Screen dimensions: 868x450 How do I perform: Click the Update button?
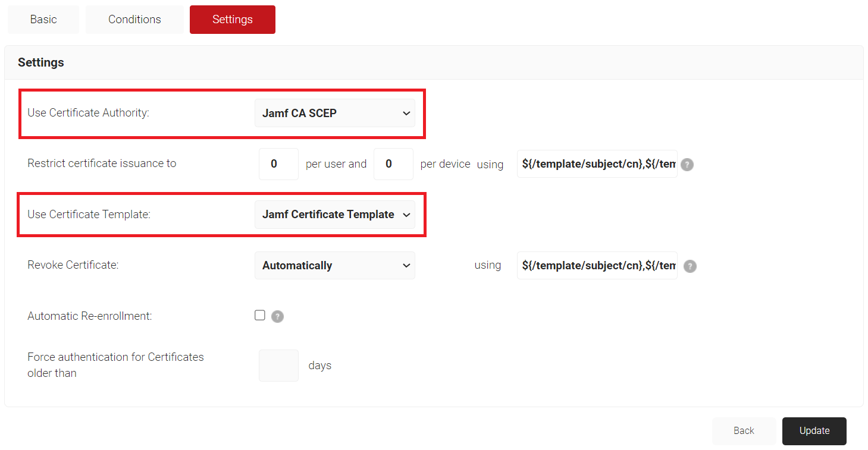[x=814, y=431]
